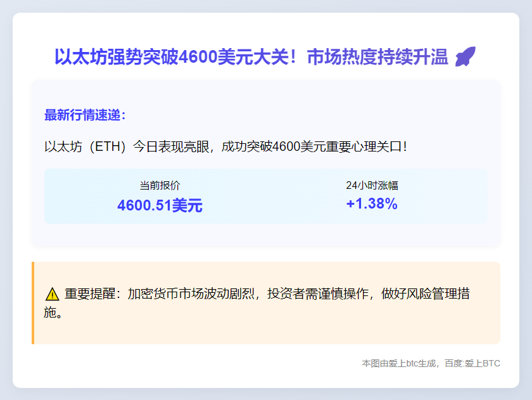Viewport: 532px width, 400px height.
Task: Click the yellow warning triangle icon
Action: (53, 294)
